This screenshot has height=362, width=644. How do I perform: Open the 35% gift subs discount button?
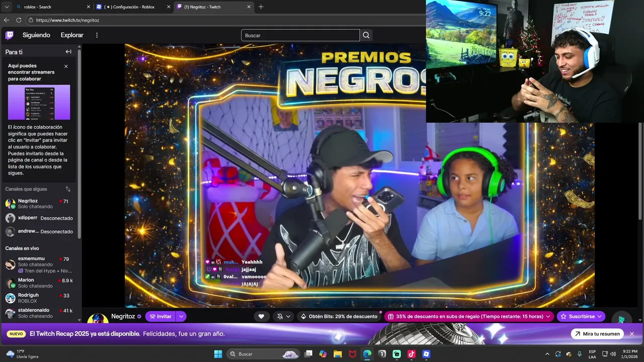pyautogui.click(x=469, y=316)
